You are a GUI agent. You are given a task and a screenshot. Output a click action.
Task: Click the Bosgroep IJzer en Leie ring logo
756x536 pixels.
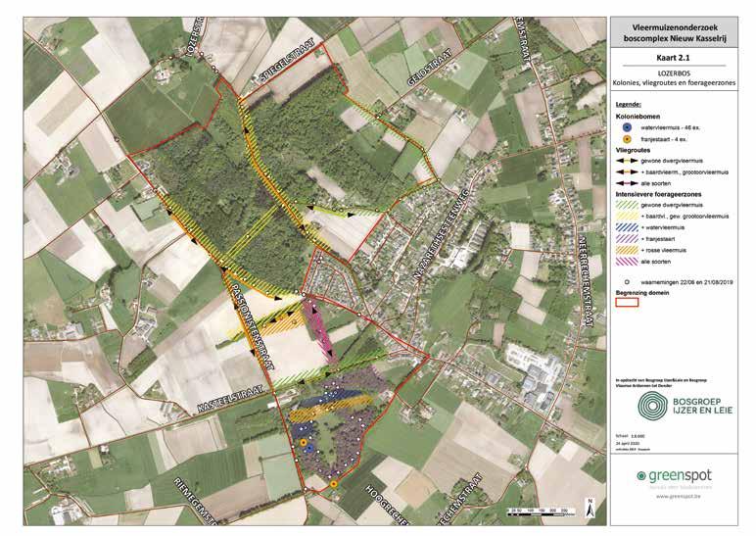[652, 406]
